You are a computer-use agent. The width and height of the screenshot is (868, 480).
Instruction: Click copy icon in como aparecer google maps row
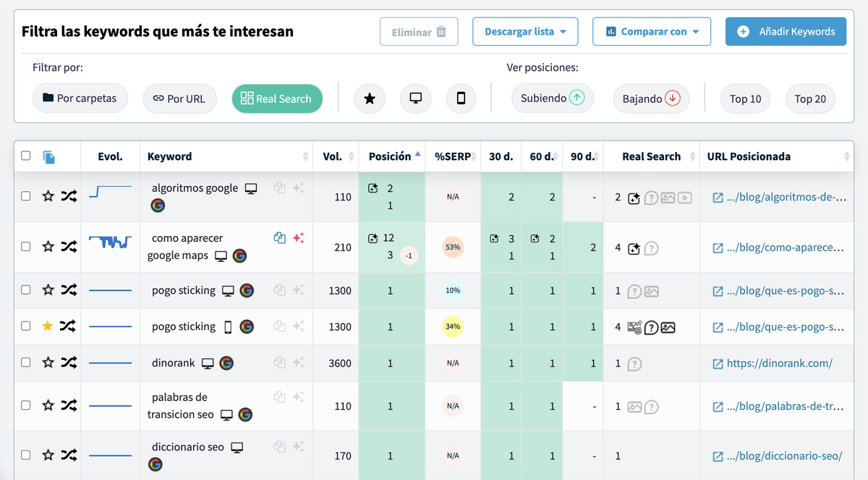pos(279,237)
